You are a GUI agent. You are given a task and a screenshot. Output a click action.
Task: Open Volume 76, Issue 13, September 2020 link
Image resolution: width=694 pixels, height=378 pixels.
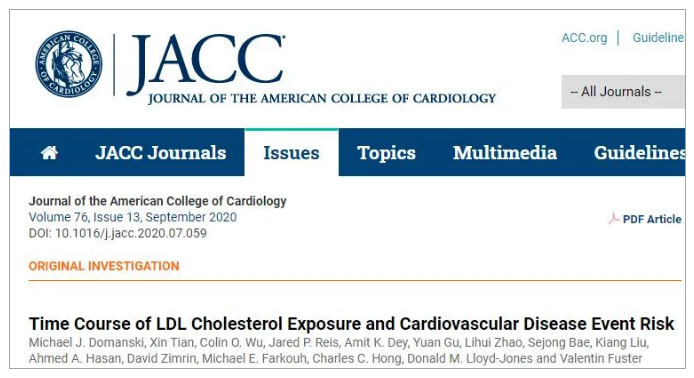pyautogui.click(x=133, y=217)
